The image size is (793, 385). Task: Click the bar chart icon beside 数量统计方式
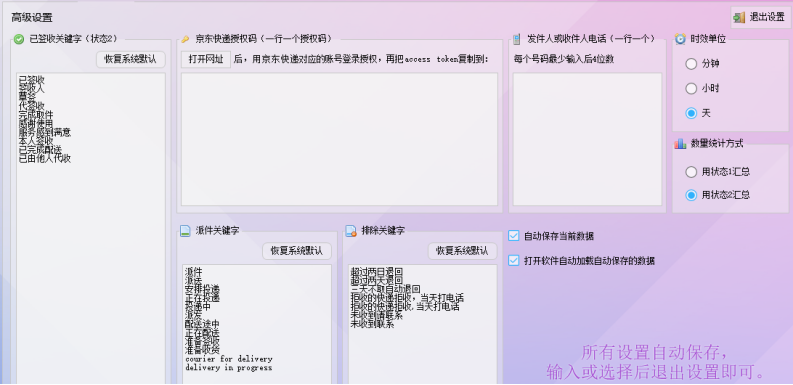(x=680, y=144)
